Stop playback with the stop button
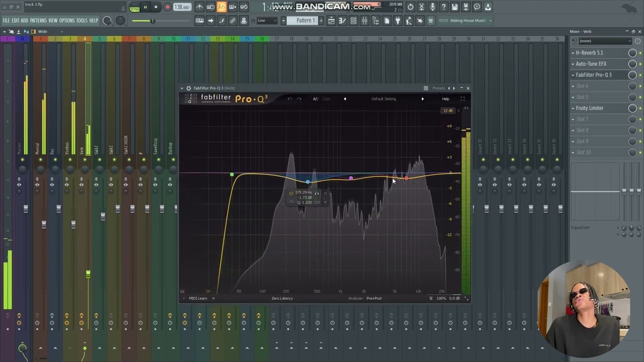 [x=156, y=7]
